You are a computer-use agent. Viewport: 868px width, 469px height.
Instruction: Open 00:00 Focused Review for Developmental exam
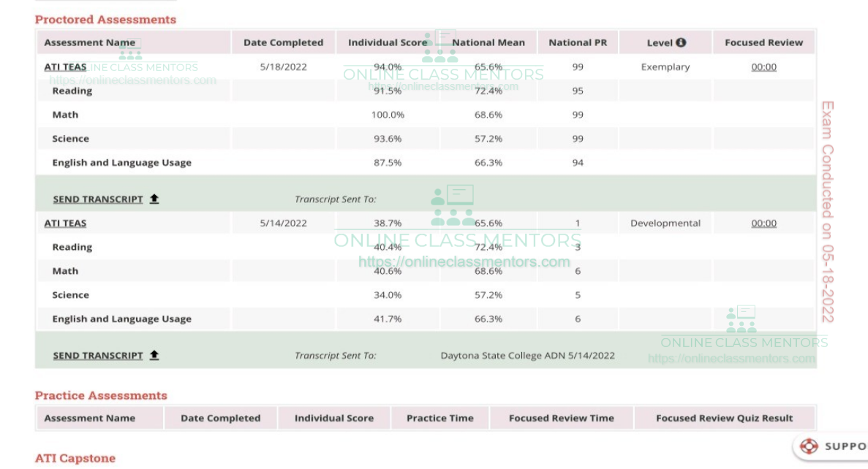click(763, 224)
